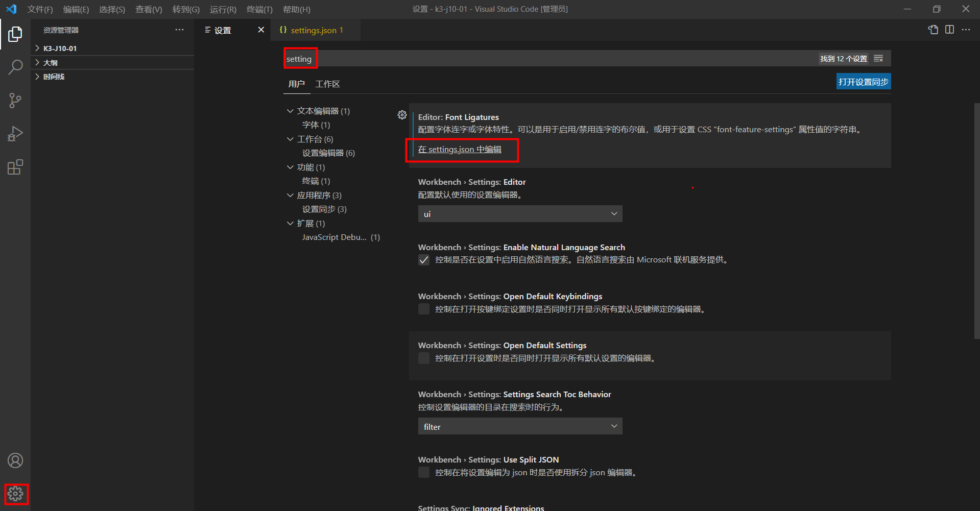Click the 打开设置同步 button
This screenshot has height=511, width=980.
tap(863, 81)
